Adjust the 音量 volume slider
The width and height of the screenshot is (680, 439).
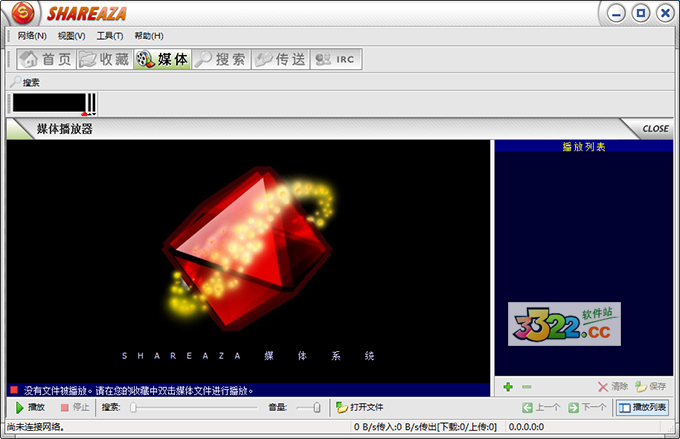(308, 407)
